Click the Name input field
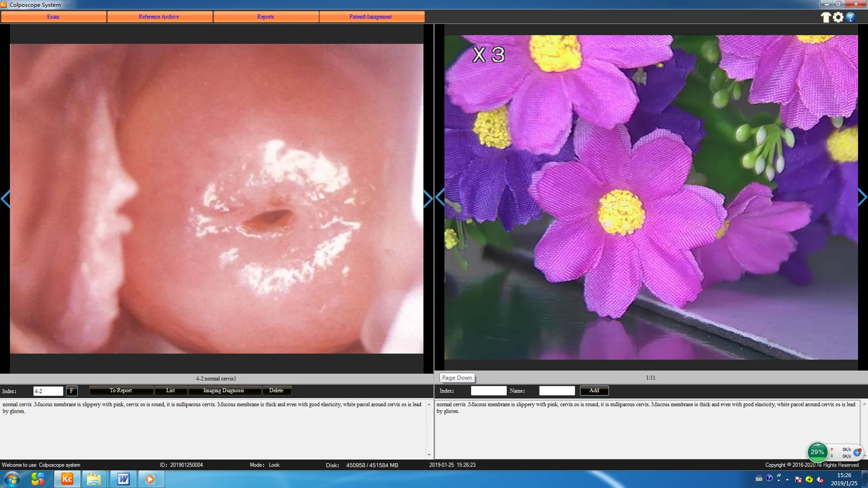 (x=557, y=391)
